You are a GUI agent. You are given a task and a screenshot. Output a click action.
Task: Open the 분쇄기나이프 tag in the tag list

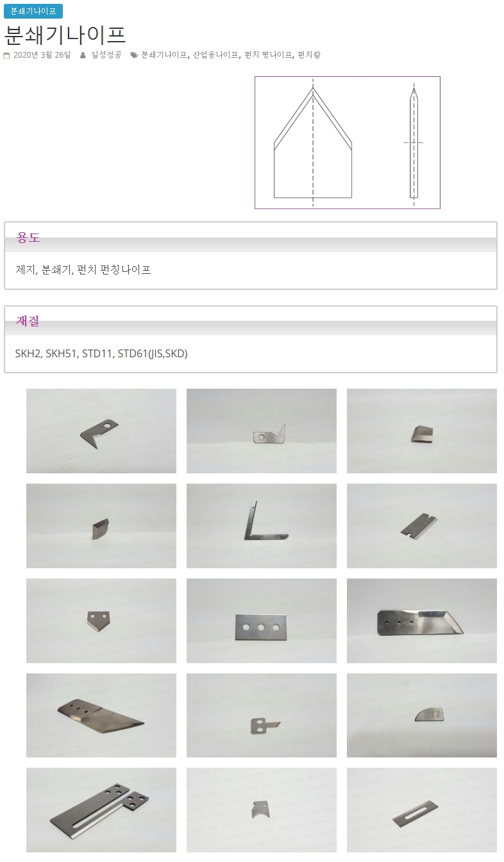(x=164, y=55)
